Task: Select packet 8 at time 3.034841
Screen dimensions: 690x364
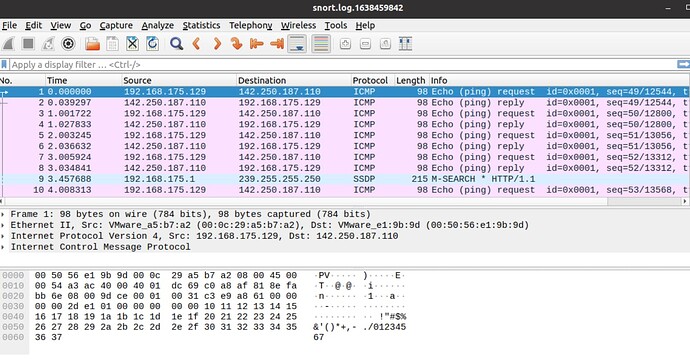Action: tap(345, 168)
